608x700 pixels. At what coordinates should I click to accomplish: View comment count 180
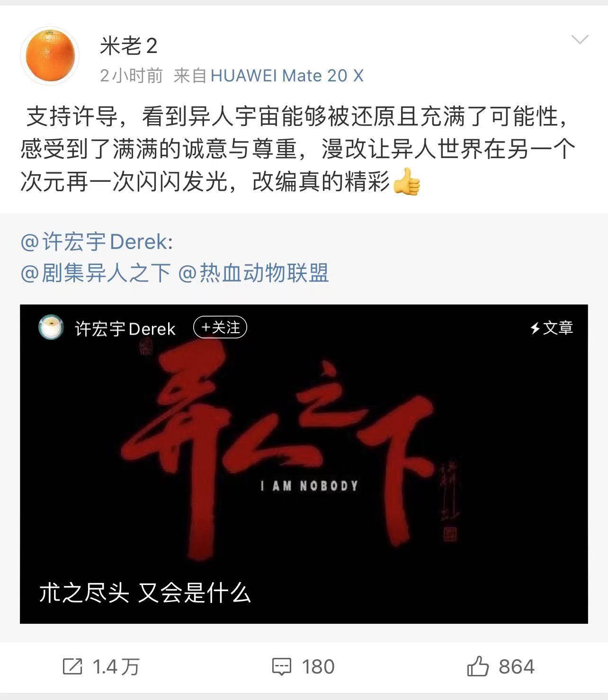[318, 667]
